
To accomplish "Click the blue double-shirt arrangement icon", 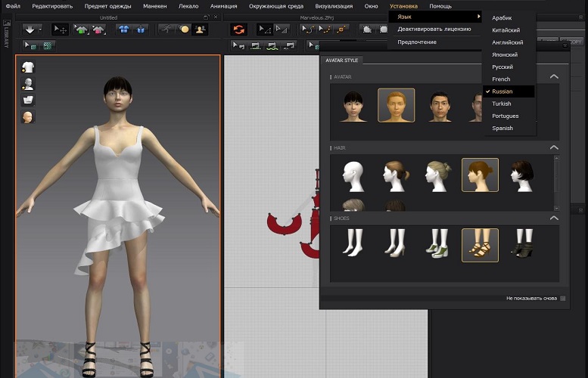I will coord(124,29).
